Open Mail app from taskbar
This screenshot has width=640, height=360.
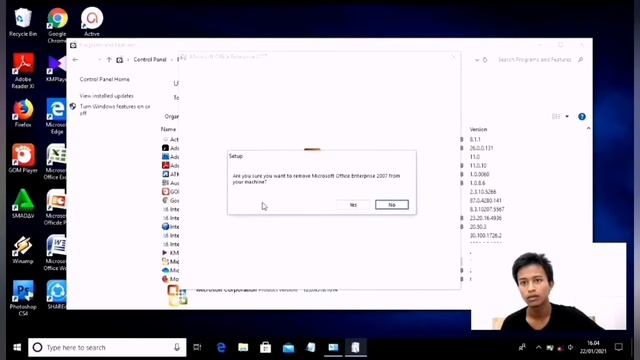click(x=288, y=347)
